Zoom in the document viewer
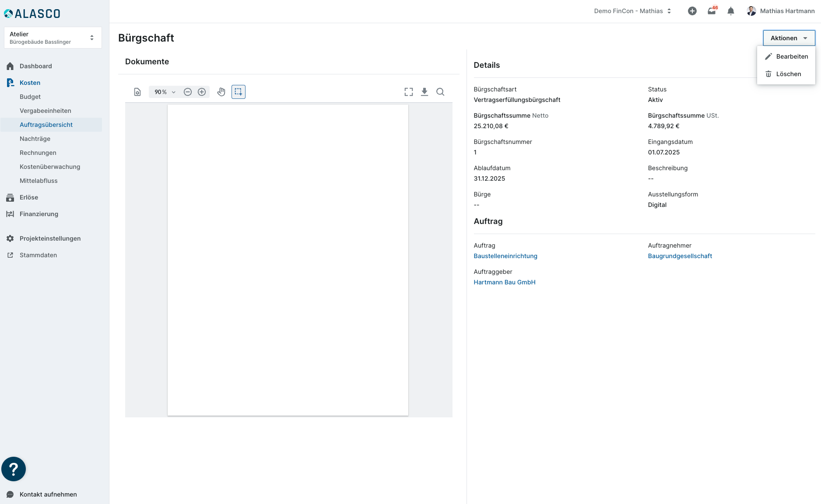The image size is (821, 504). coord(202,92)
